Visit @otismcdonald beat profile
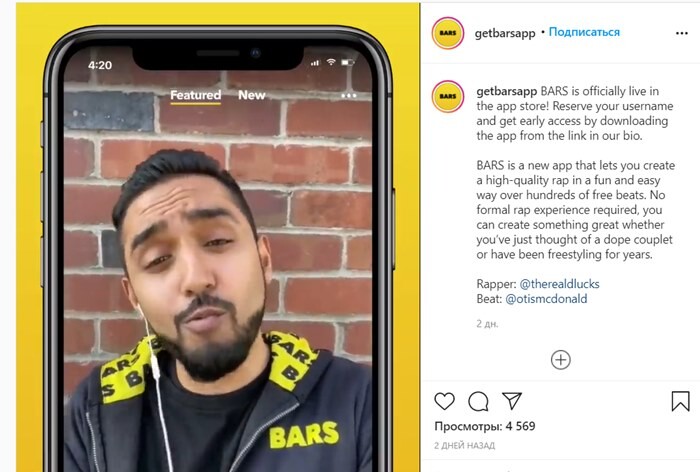 point(546,299)
